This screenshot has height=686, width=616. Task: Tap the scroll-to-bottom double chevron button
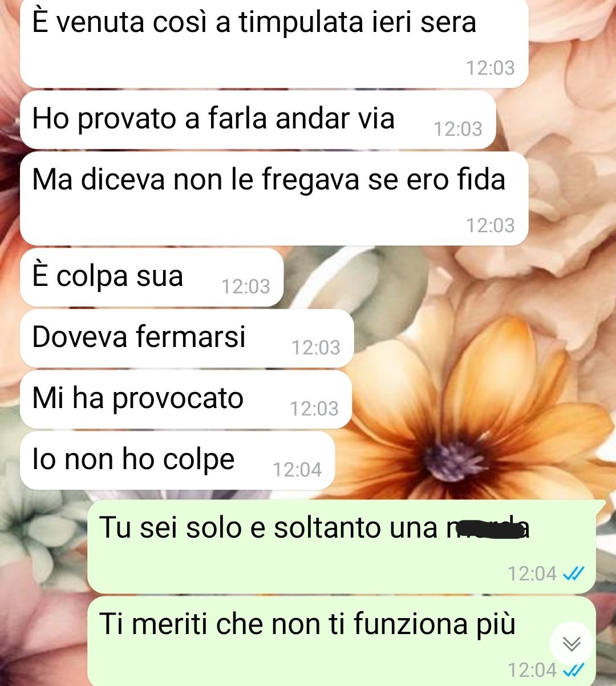click(572, 644)
